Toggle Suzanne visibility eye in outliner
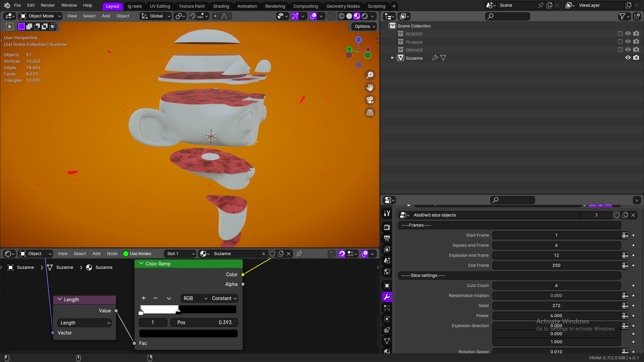This screenshot has width=644, height=362. [628, 58]
